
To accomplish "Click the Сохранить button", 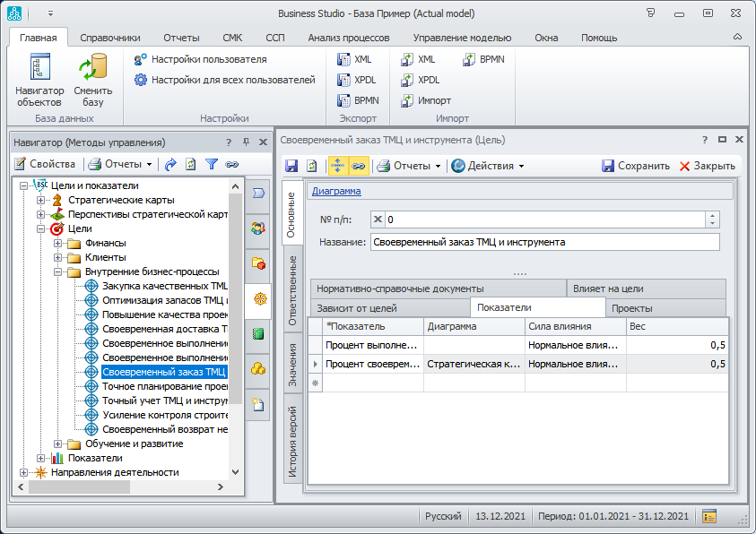I will pos(636,166).
